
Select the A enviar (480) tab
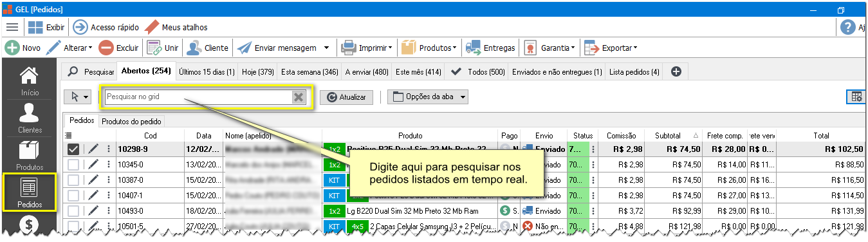[367, 72]
